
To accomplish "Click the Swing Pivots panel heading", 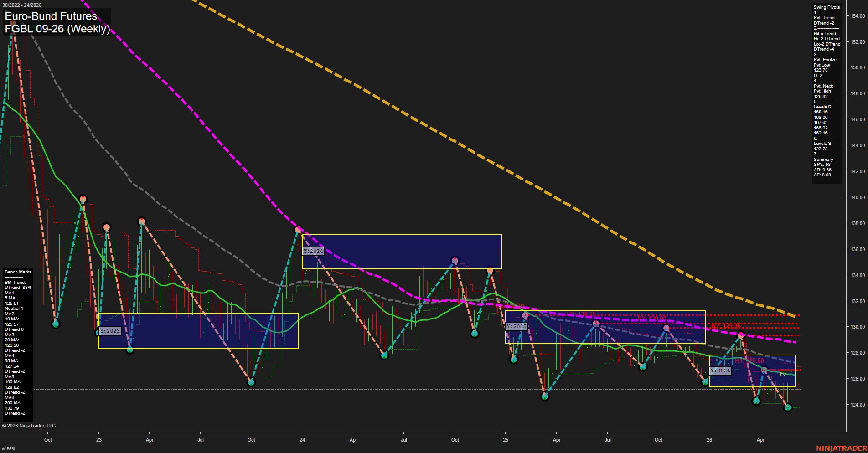I will point(827,7).
